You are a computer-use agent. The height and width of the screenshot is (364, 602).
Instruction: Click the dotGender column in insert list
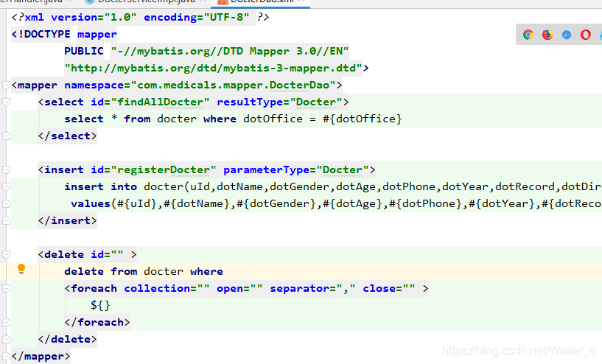click(x=299, y=187)
